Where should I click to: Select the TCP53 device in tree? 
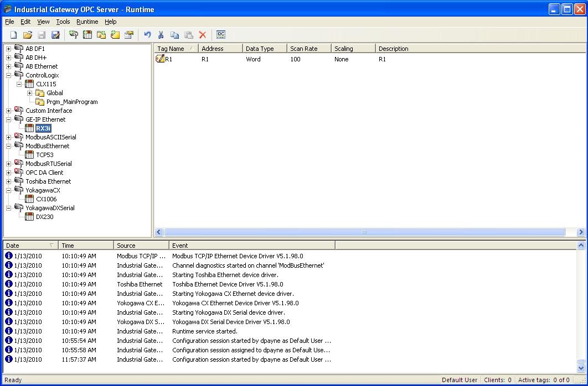click(45, 155)
